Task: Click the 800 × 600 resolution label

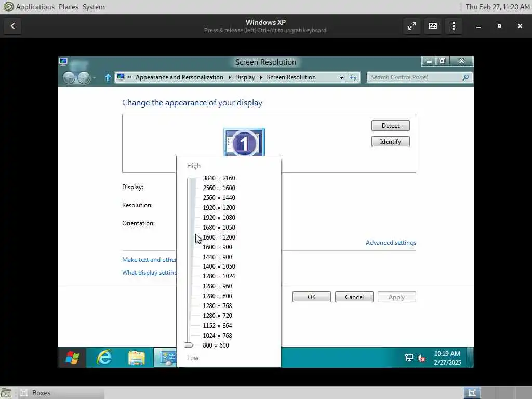Action: pyautogui.click(x=216, y=345)
